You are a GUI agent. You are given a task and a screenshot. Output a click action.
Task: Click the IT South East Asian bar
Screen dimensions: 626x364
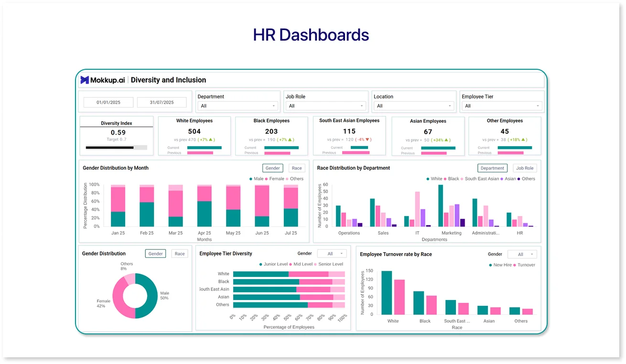pos(418,209)
